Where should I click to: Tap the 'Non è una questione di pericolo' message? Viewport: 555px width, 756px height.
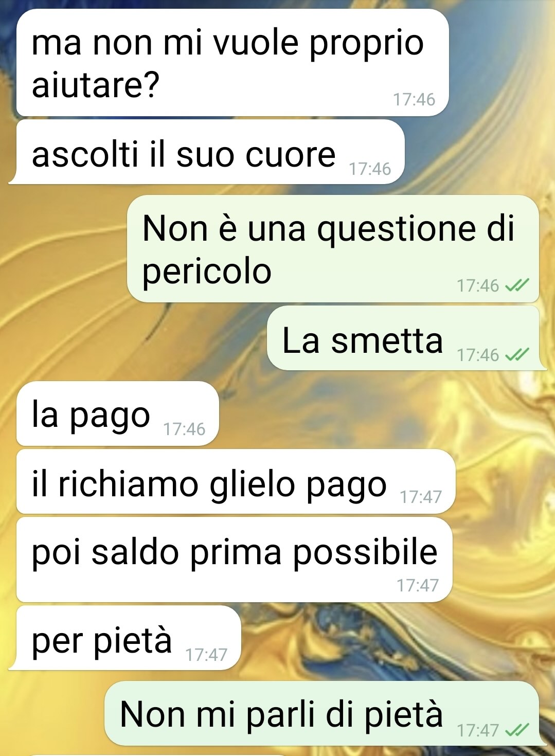(333, 249)
